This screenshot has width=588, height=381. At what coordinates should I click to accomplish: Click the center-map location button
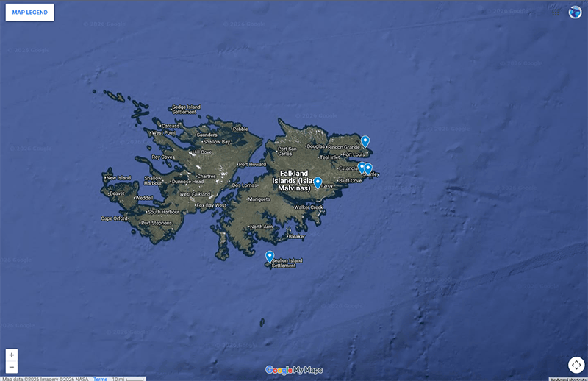coord(576,365)
